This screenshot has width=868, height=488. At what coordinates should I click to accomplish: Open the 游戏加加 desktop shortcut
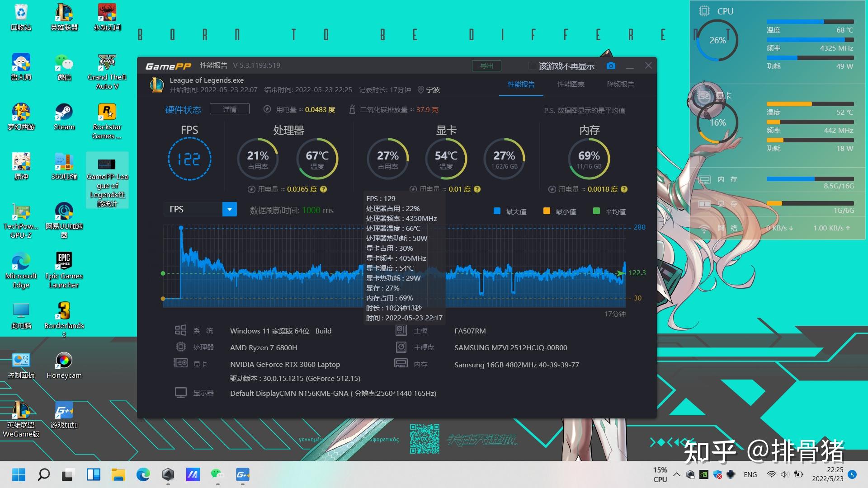pyautogui.click(x=64, y=415)
